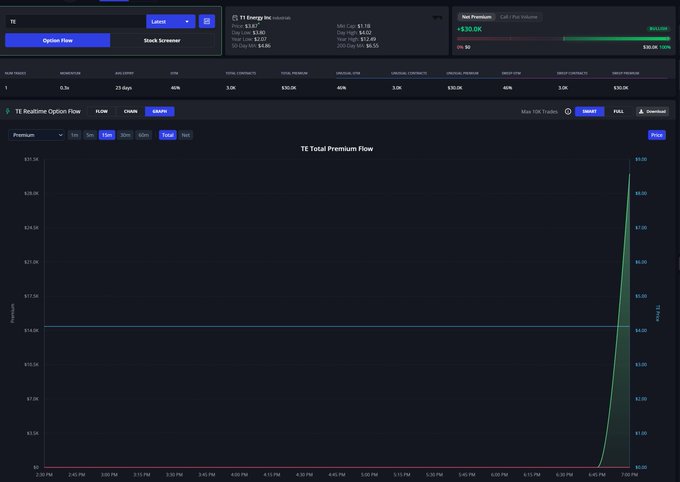The image size is (680, 482).
Task: Click the BULLISH badge
Action: 658,29
